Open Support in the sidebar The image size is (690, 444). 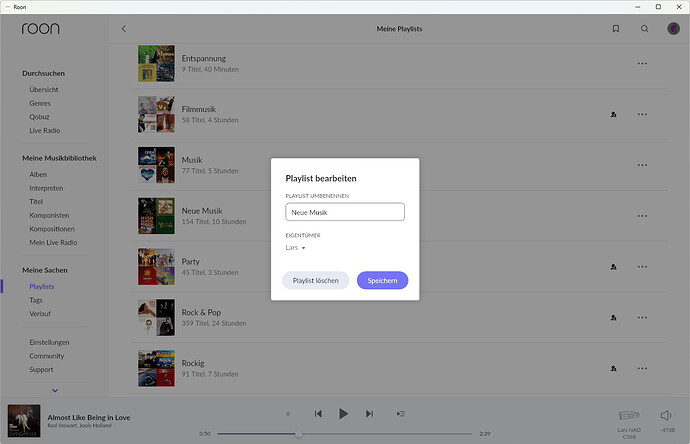pyautogui.click(x=41, y=370)
